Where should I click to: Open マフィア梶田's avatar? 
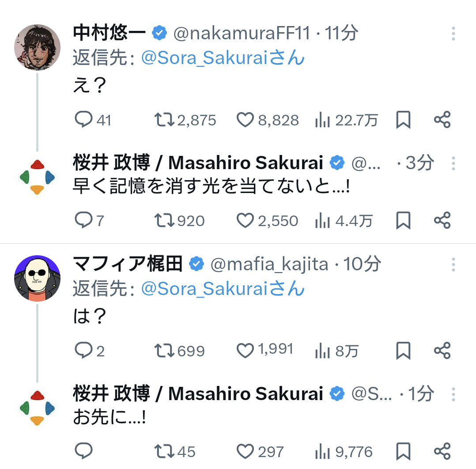[x=37, y=278]
